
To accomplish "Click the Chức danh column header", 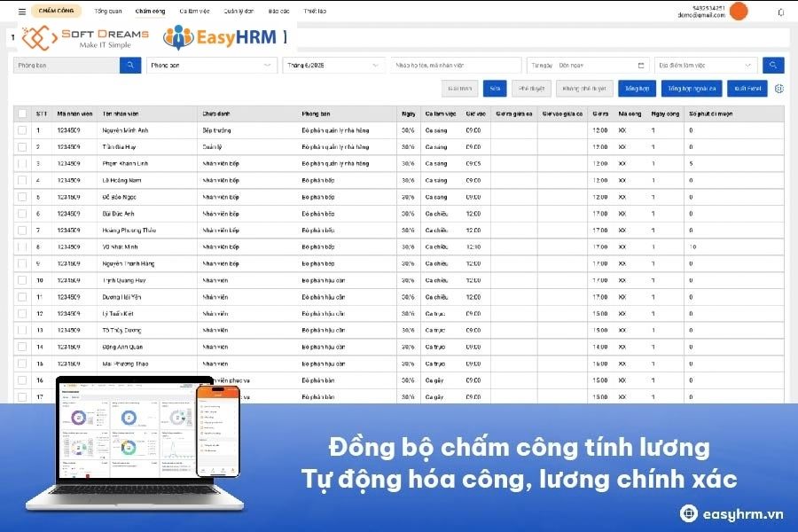I will pos(216,114).
